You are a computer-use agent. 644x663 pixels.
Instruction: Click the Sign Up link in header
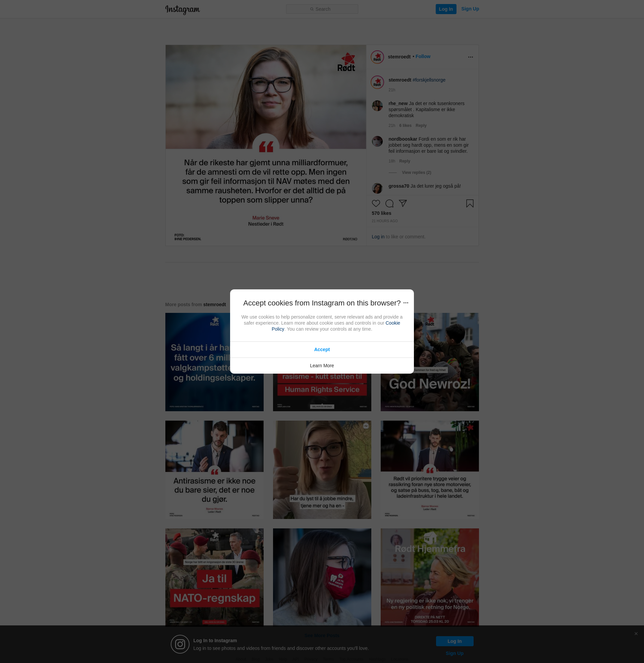pyautogui.click(x=470, y=9)
